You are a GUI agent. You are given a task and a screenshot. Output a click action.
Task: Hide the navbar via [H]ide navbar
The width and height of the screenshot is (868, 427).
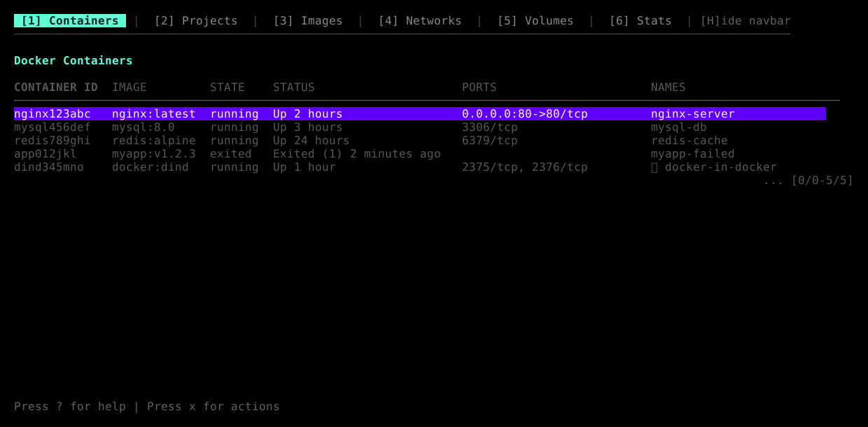click(744, 20)
